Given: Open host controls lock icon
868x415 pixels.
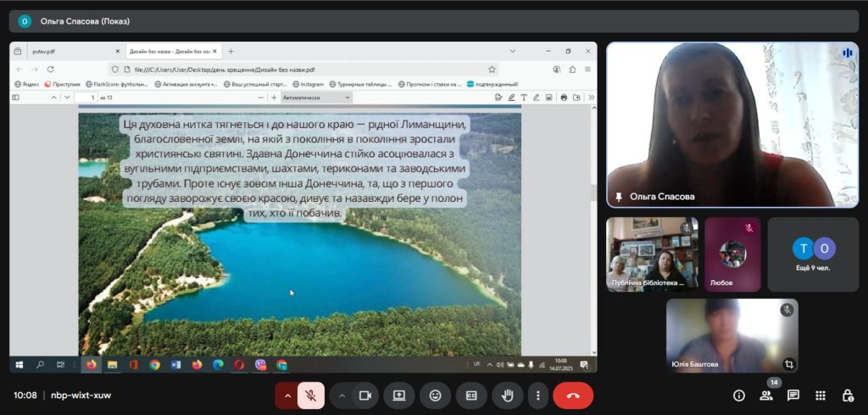Looking at the screenshot, I should click(x=848, y=395).
